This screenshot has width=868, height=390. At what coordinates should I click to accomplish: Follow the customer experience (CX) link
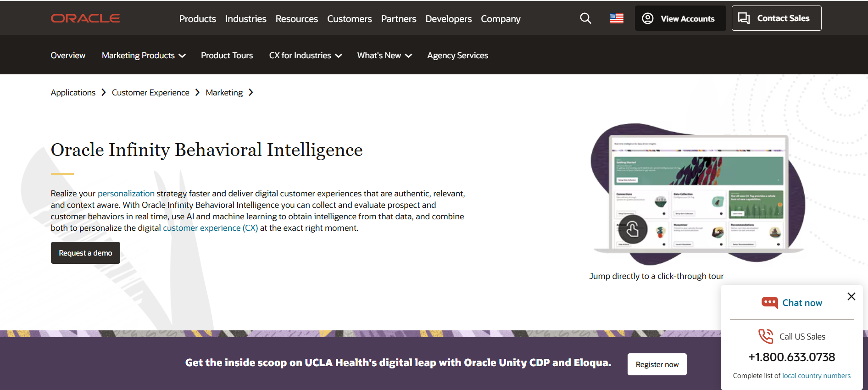[x=211, y=228]
